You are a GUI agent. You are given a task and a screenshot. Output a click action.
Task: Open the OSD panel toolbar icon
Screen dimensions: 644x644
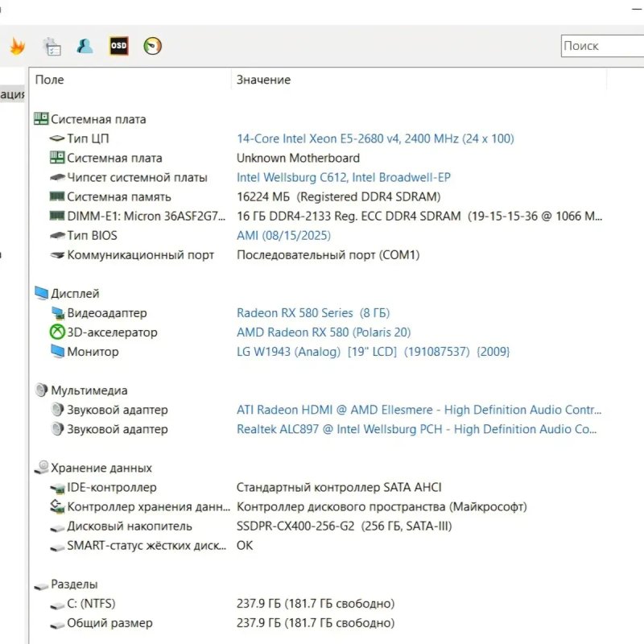(x=118, y=46)
